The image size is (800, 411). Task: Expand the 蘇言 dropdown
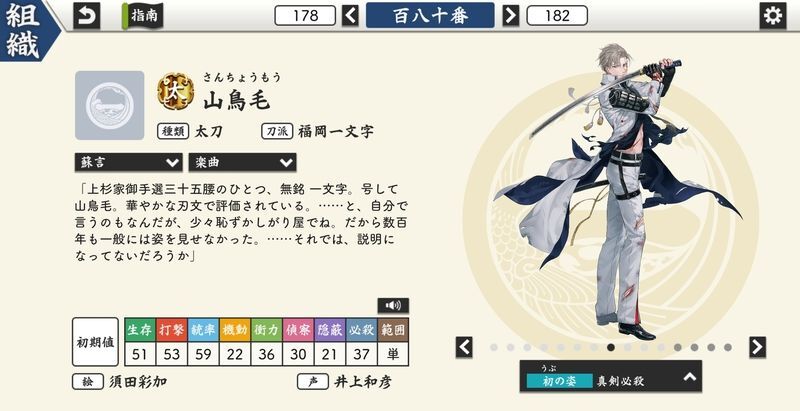click(x=128, y=162)
